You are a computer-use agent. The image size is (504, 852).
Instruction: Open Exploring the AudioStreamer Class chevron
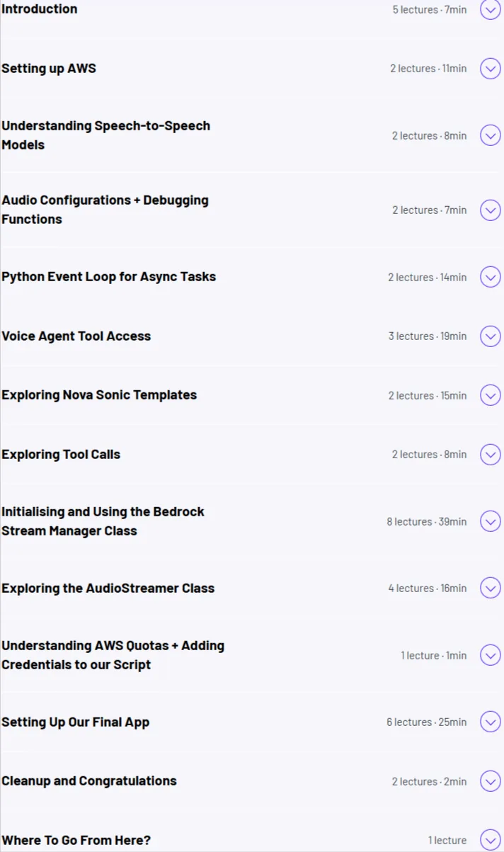(491, 588)
